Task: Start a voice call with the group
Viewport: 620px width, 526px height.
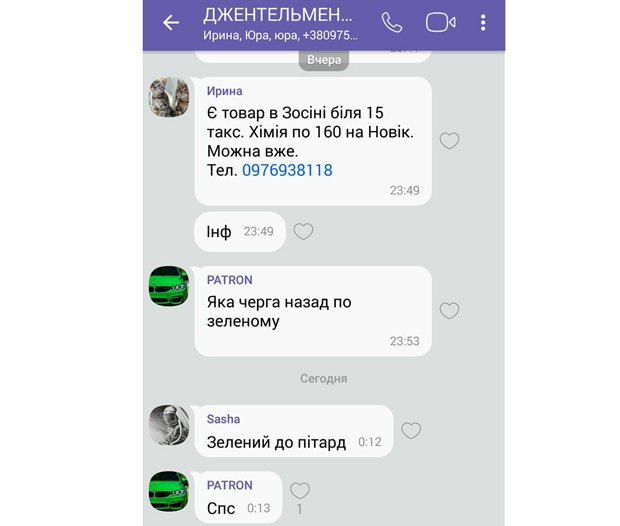Action: [391, 22]
